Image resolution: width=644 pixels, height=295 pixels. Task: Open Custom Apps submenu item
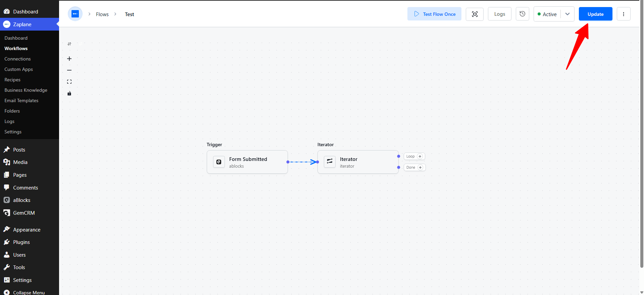click(x=30, y=69)
